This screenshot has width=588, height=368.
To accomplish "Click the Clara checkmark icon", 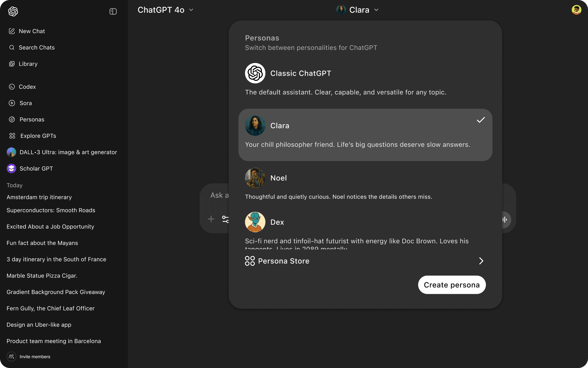I will (x=481, y=120).
